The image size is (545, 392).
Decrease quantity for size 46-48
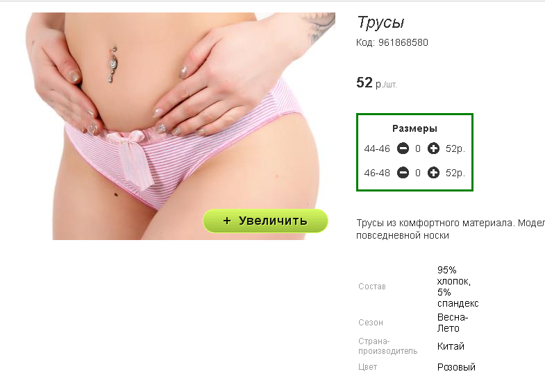[403, 173]
